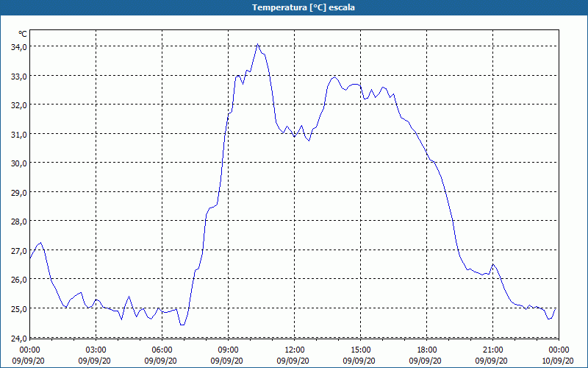Click the 12:00 time axis label

coord(295,350)
